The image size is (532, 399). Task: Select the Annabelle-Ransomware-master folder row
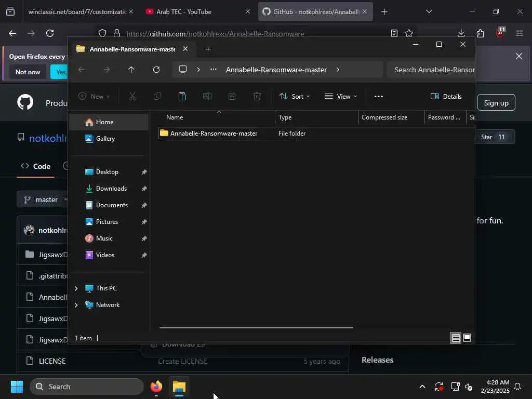pyautogui.click(x=316, y=134)
